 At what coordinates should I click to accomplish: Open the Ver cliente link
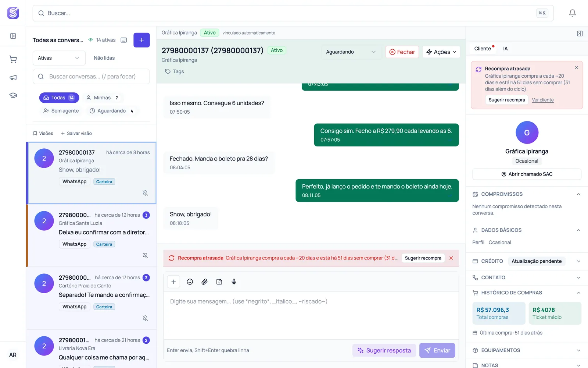point(543,100)
